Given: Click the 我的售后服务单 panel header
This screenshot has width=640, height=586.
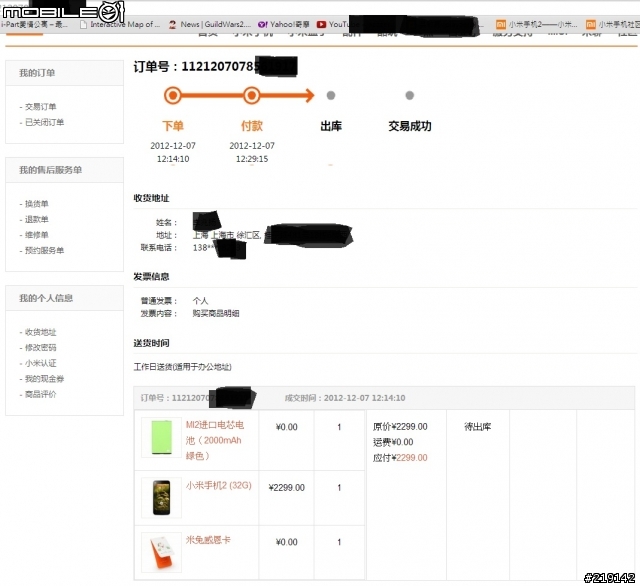Looking at the screenshot, I should pyautogui.click(x=64, y=170).
